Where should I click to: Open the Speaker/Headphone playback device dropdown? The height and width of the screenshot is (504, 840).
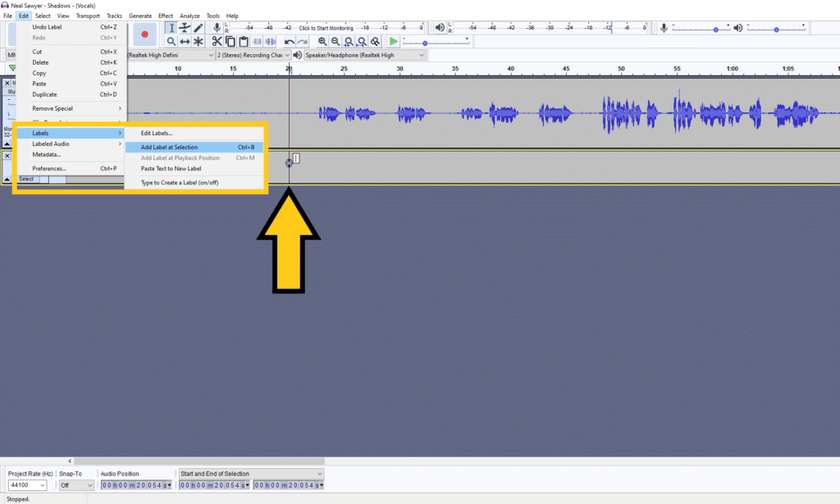point(363,55)
